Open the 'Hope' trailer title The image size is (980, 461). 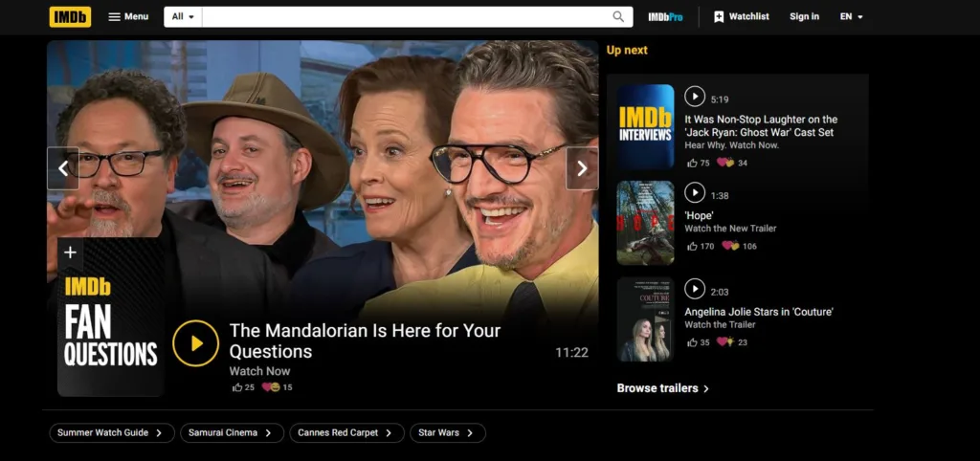[699, 215]
